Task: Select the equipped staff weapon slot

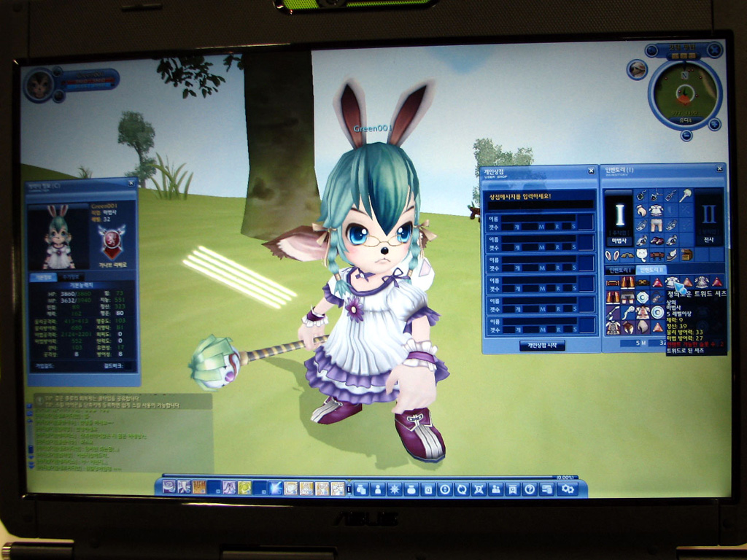Action: pyautogui.click(x=686, y=195)
